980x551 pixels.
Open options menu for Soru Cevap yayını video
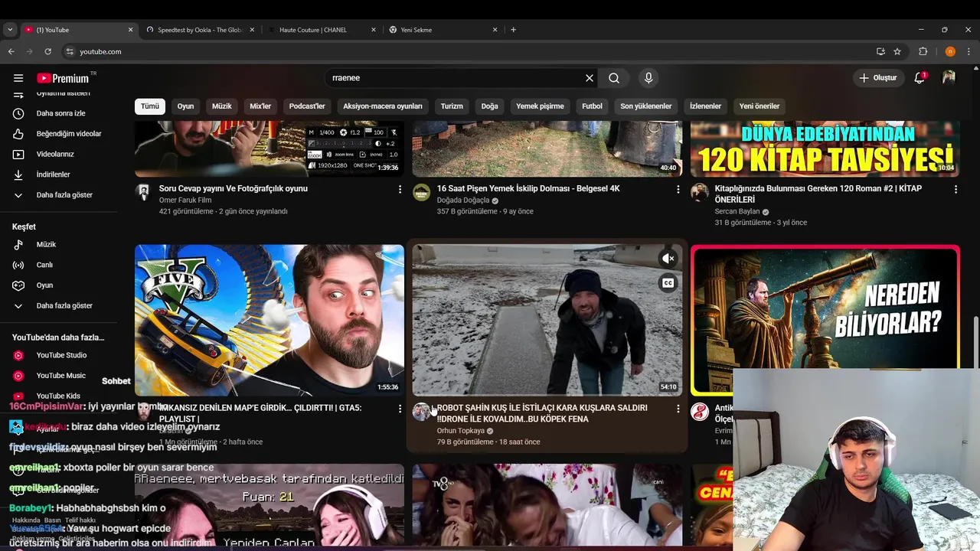pyautogui.click(x=400, y=189)
